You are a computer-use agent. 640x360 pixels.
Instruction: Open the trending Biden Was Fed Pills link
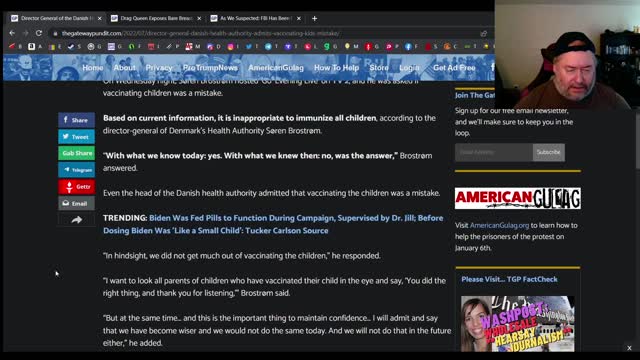click(x=273, y=224)
